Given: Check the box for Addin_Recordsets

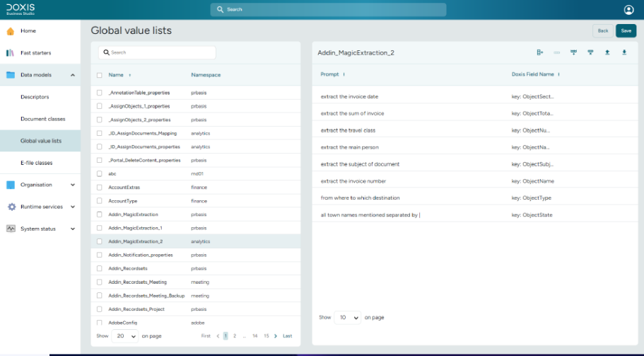Looking at the screenshot, I should point(100,268).
